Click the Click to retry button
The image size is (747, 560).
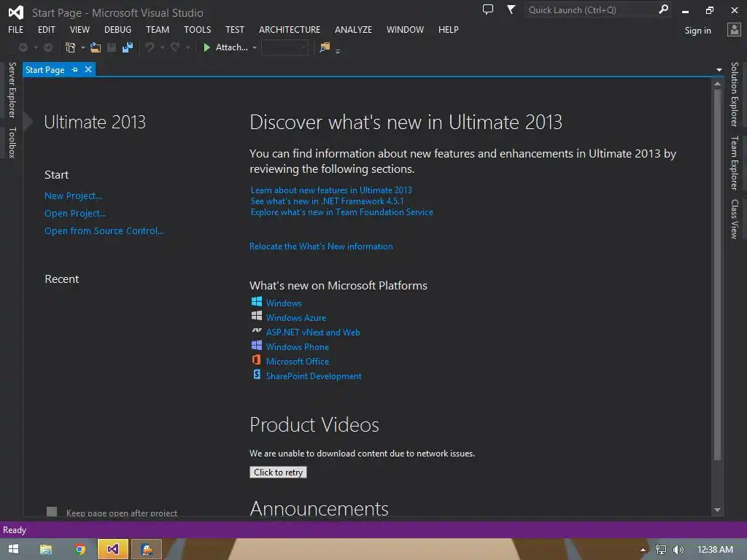click(278, 472)
